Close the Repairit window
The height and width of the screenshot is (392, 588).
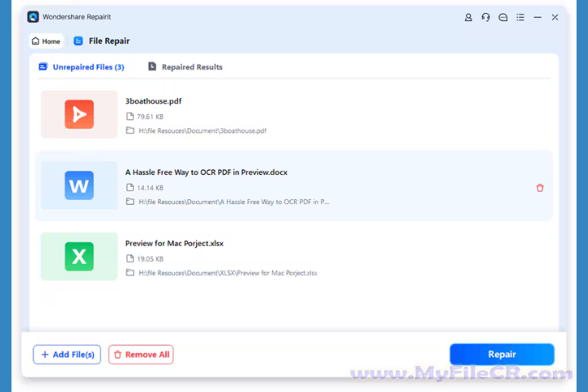(555, 17)
